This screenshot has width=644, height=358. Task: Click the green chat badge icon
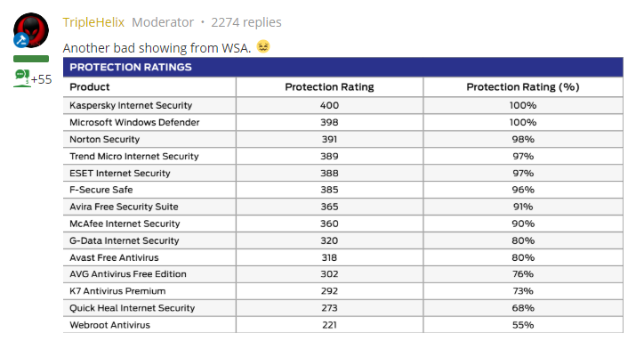[22, 78]
